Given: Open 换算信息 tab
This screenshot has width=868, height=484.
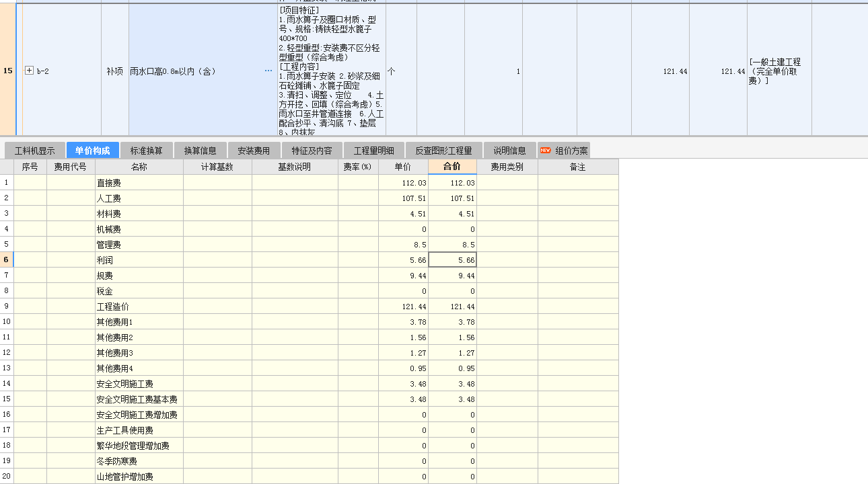Looking at the screenshot, I should [x=200, y=151].
